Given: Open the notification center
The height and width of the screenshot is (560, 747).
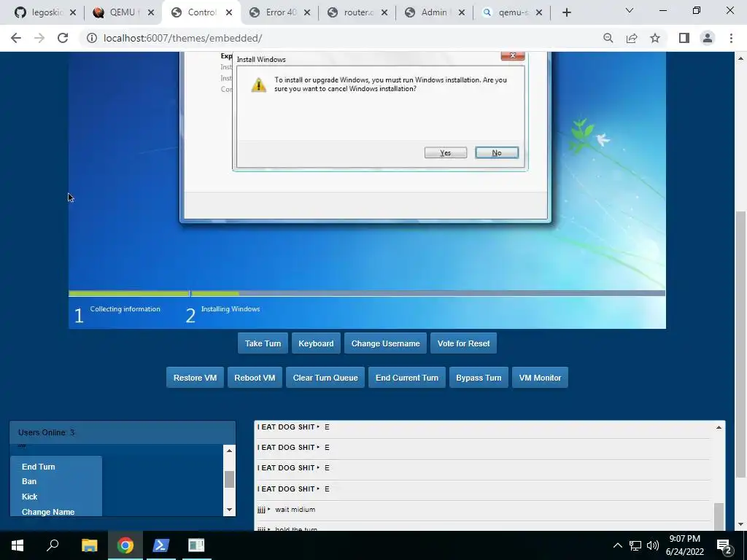Looking at the screenshot, I should (724, 546).
